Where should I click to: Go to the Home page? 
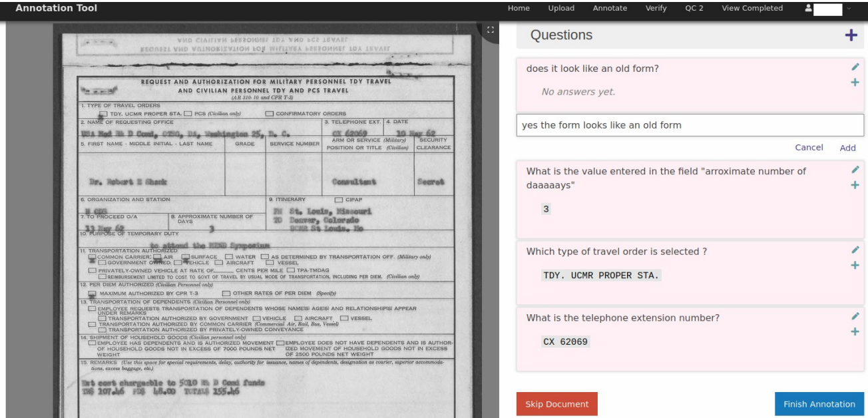click(518, 9)
